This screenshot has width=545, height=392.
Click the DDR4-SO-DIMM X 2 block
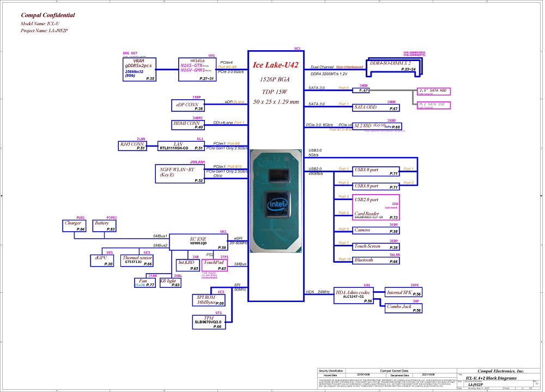(x=393, y=66)
